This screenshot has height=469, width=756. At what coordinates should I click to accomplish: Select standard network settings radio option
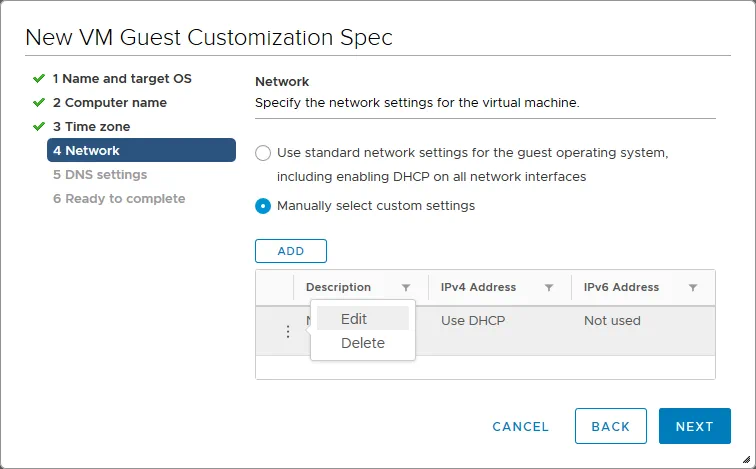(263, 153)
